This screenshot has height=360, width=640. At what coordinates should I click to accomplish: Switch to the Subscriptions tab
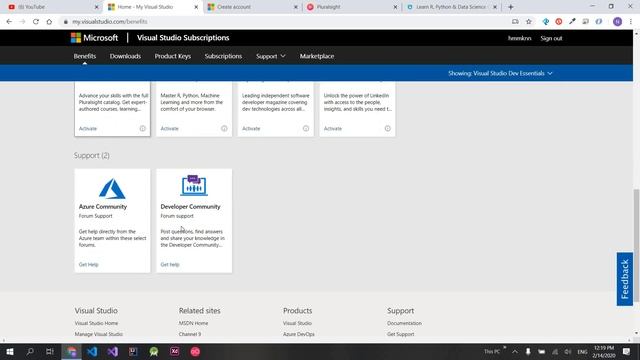223,56
